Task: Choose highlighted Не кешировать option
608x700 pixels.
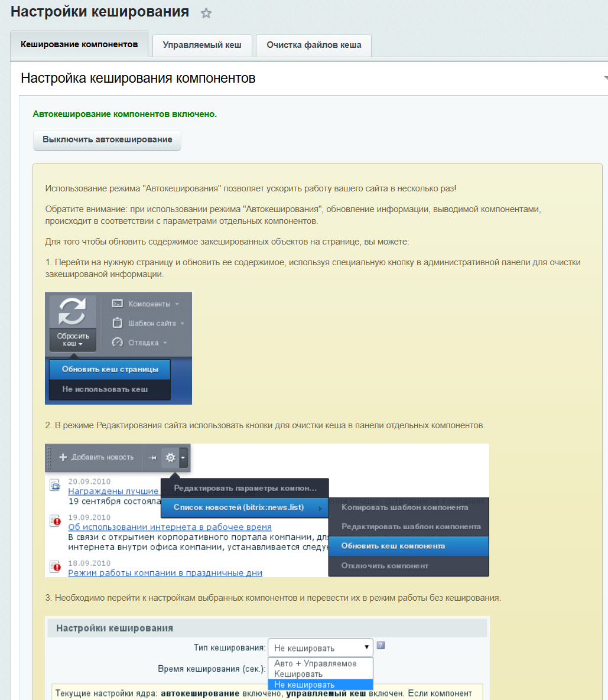Action: pos(320,685)
